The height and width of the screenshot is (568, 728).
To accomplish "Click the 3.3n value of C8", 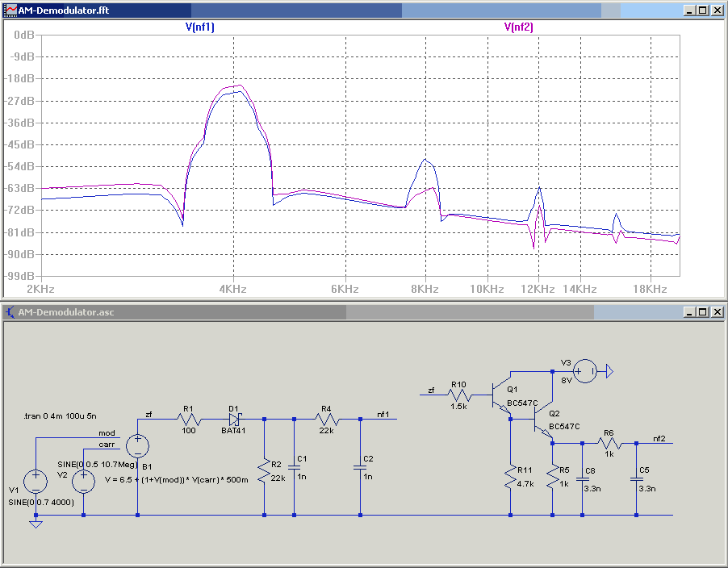I will pos(592,489).
